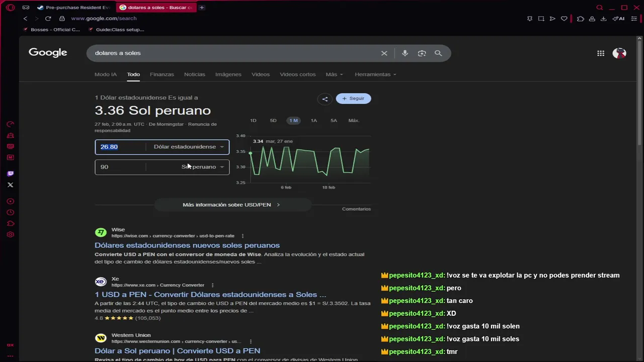This screenshot has width=644, height=362.
Task: Select the Imágenes search tab
Action: click(x=228, y=74)
